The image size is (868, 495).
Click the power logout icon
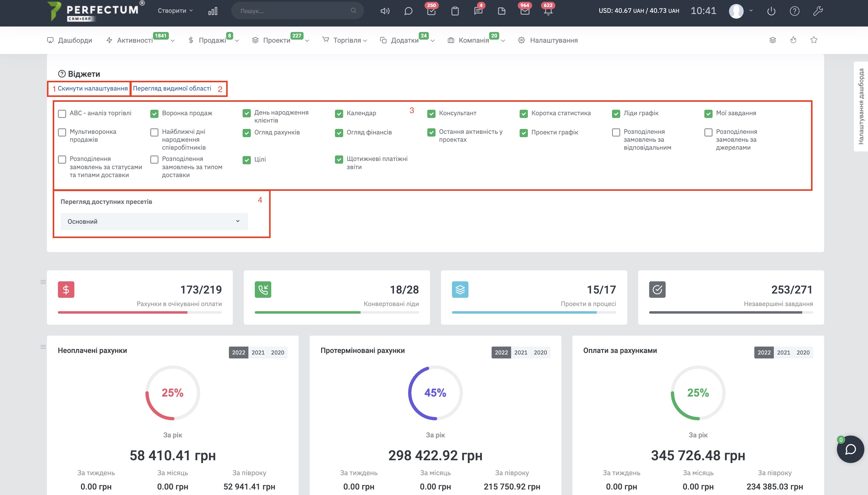771,11
